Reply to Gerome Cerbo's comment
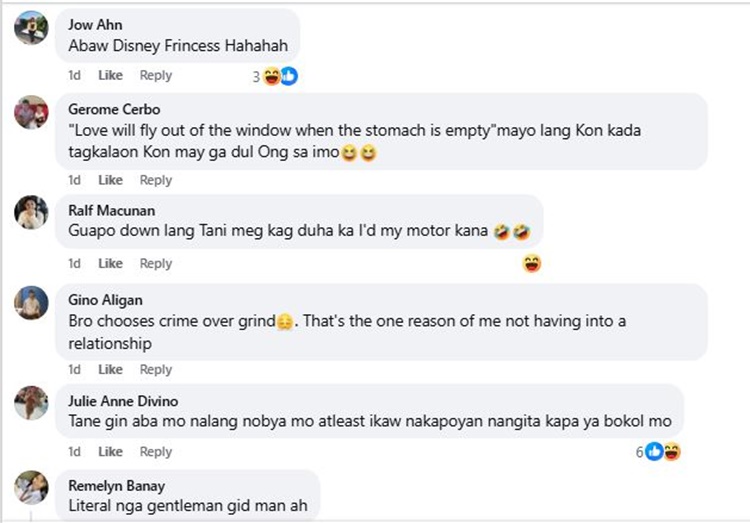Screen dimensions: 750x523 point(156,180)
